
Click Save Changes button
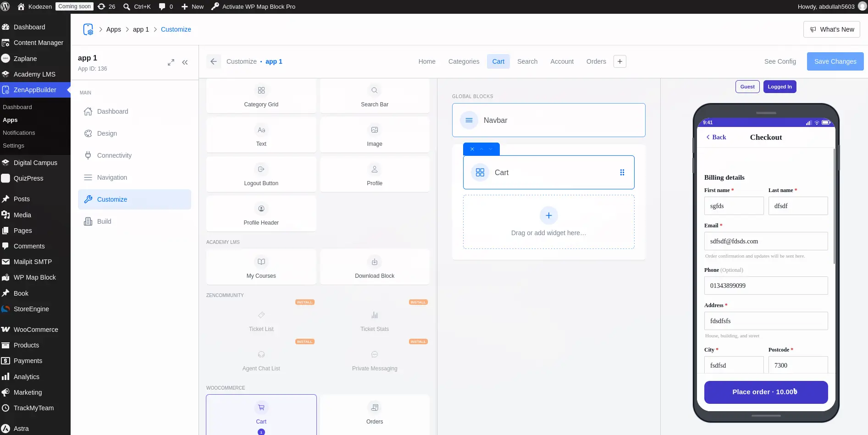click(x=835, y=61)
